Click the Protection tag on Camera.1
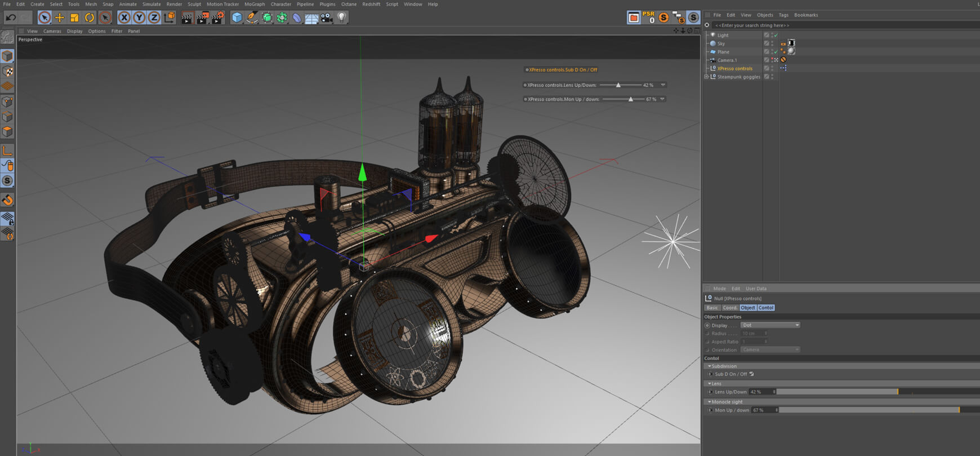Screen dimensions: 980x456 [x=783, y=60]
